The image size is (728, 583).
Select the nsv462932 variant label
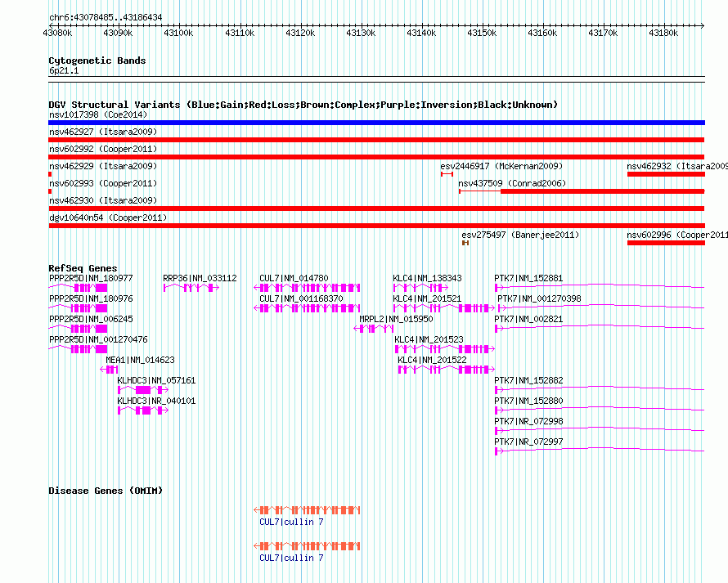click(677, 167)
